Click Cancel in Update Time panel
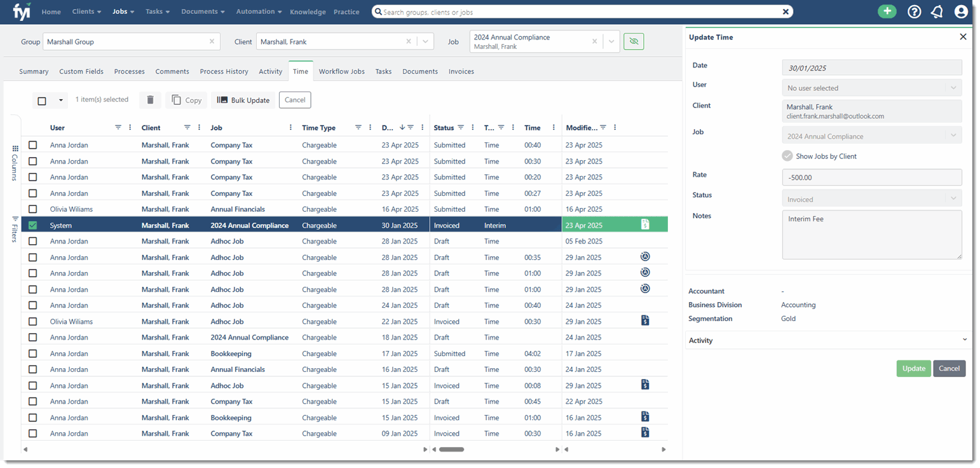 [949, 369]
